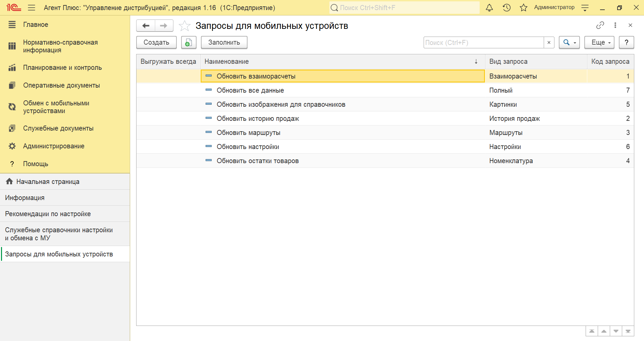Open the Администратор settings dropdown
The width and height of the screenshot is (644, 341).
(585, 8)
